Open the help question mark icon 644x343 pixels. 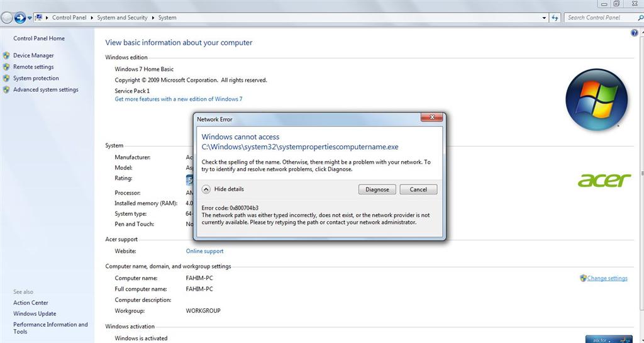tap(634, 33)
